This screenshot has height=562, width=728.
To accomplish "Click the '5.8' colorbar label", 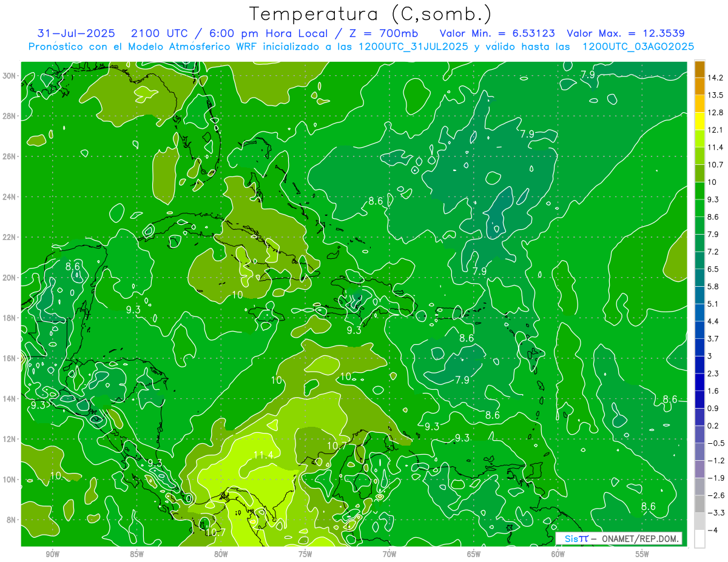I will [713, 287].
